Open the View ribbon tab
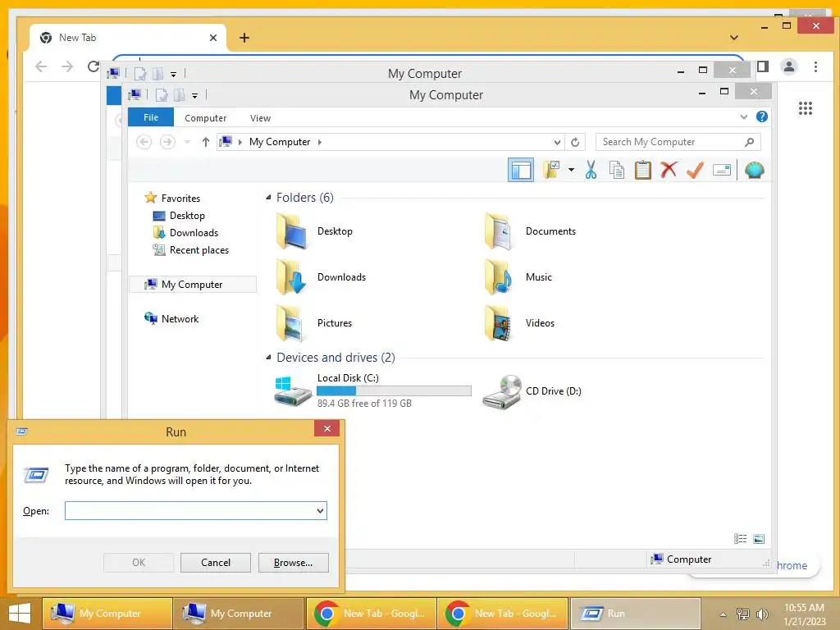 tap(260, 118)
